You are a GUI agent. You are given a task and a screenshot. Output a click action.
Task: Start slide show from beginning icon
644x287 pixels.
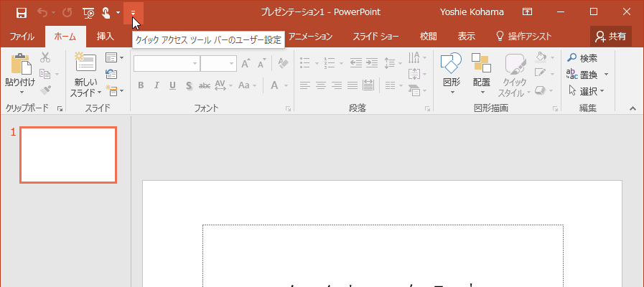click(88, 13)
